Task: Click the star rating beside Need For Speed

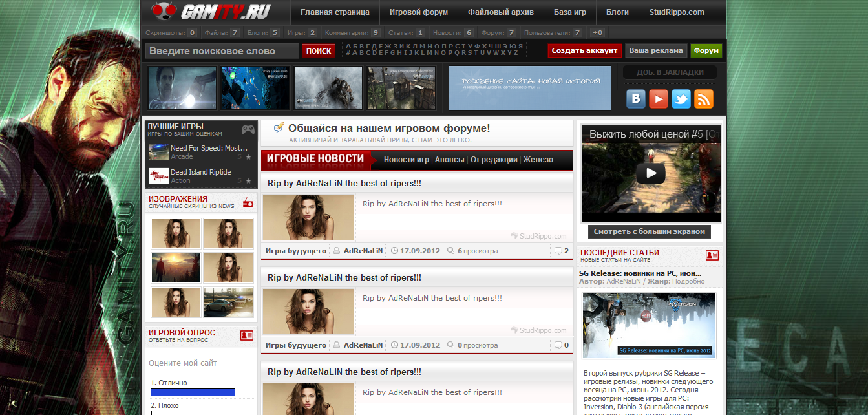Action: [248, 157]
